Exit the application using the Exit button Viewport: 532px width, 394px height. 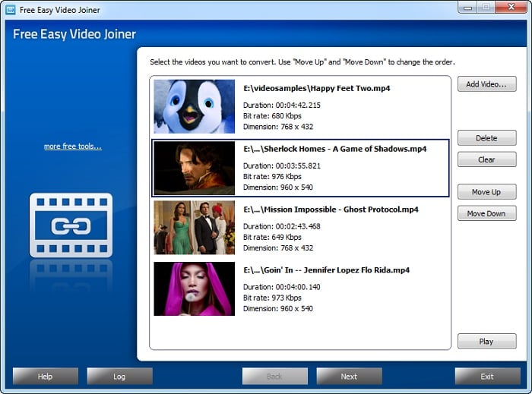click(x=487, y=376)
